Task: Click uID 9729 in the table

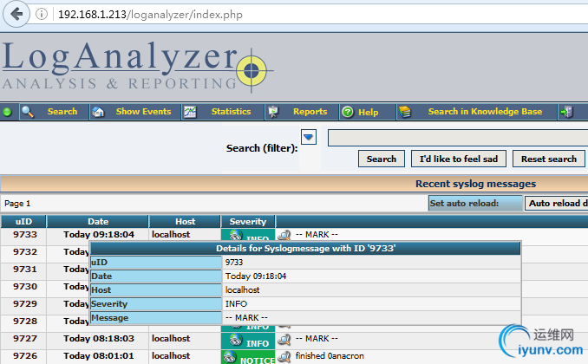Action: point(25,303)
